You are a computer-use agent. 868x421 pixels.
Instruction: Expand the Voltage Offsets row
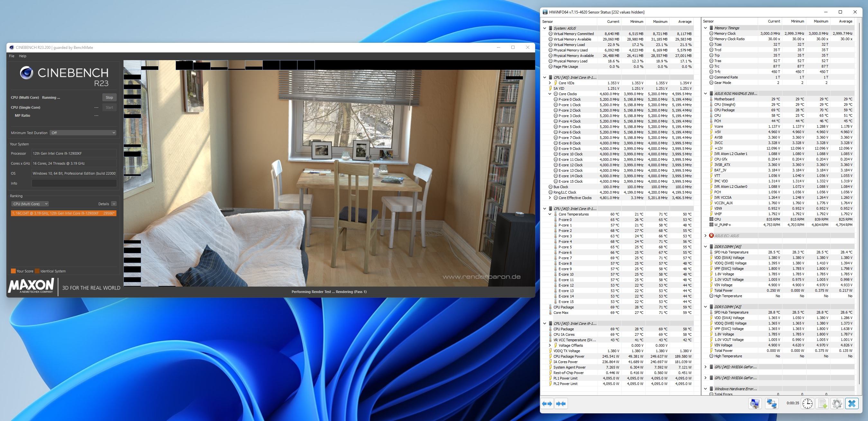tap(550, 345)
